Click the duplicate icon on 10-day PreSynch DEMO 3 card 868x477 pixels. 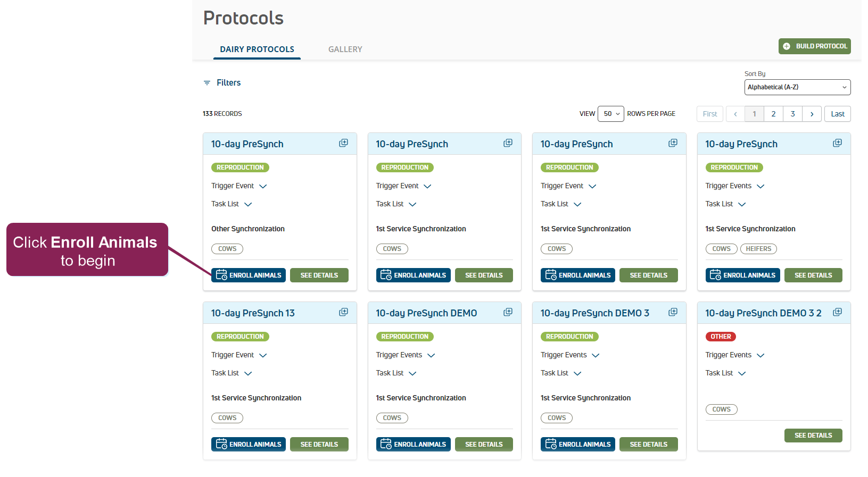click(673, 312)
